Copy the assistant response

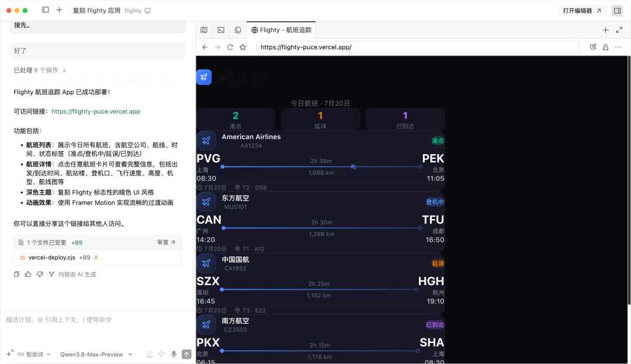pos(16,274)
